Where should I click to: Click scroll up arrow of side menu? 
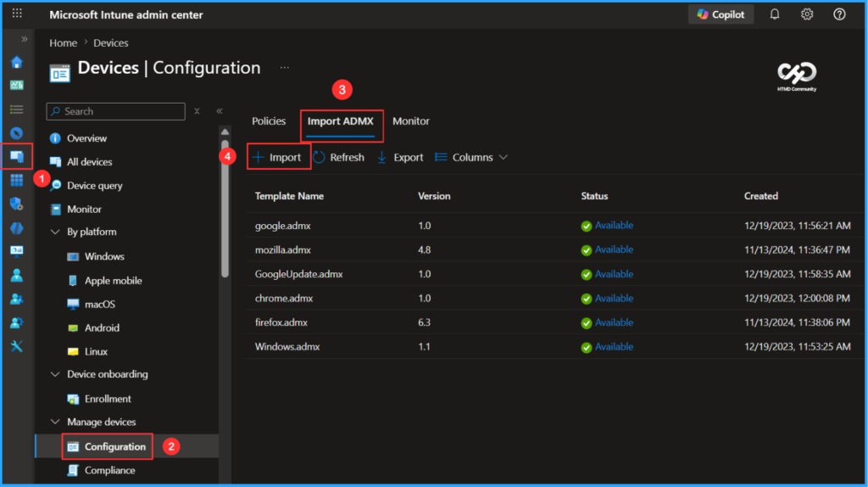(x=225, y=132)
